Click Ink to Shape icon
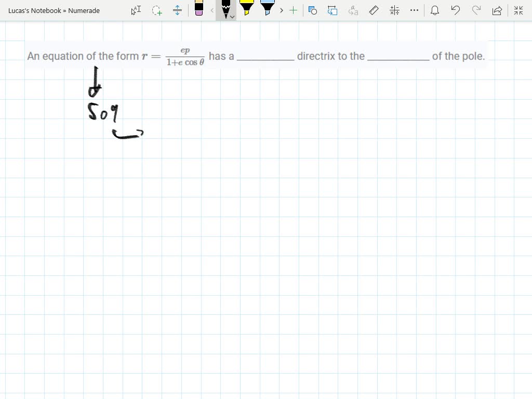 point(332,10)
